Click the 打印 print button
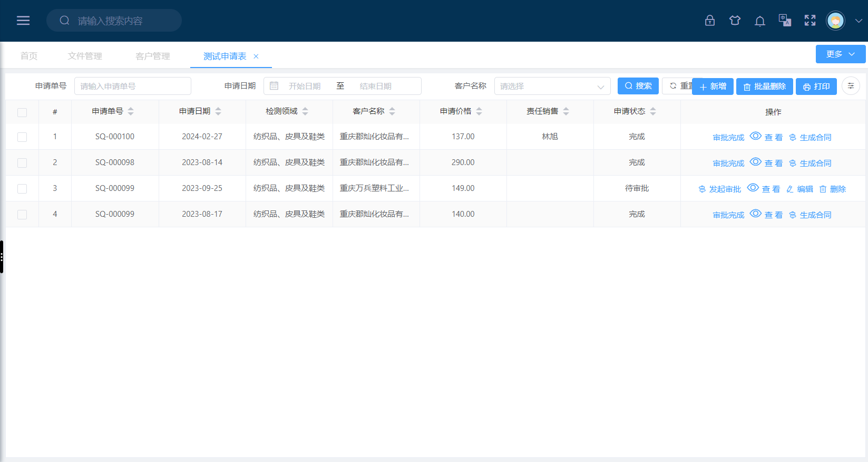Image resolution: width=868 pixels, height=462 pixels. (816, 86)
